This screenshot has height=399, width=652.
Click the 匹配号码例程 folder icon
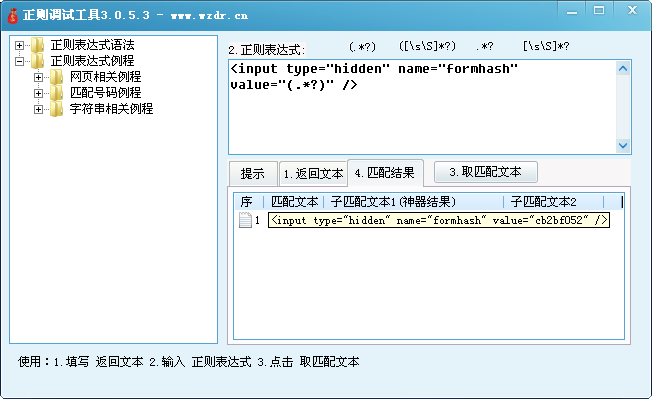coord(57,93)
